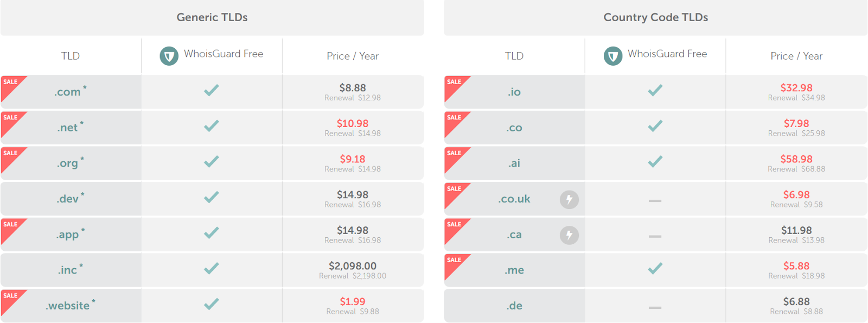This screenshot has height=323, width=868.
Task: Open the .net domain link
Action: 68,128
